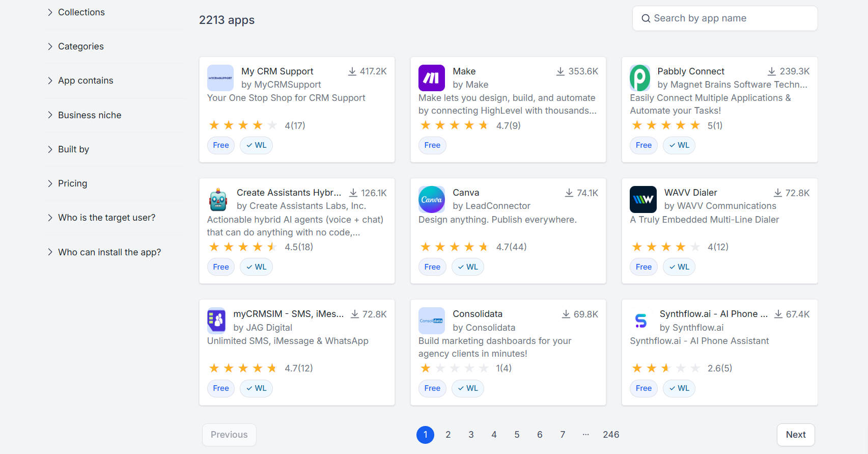Open the Pabbly Connect app title
Image resolution: width=868 pixels, height=454 pixels.
[691, 71]
